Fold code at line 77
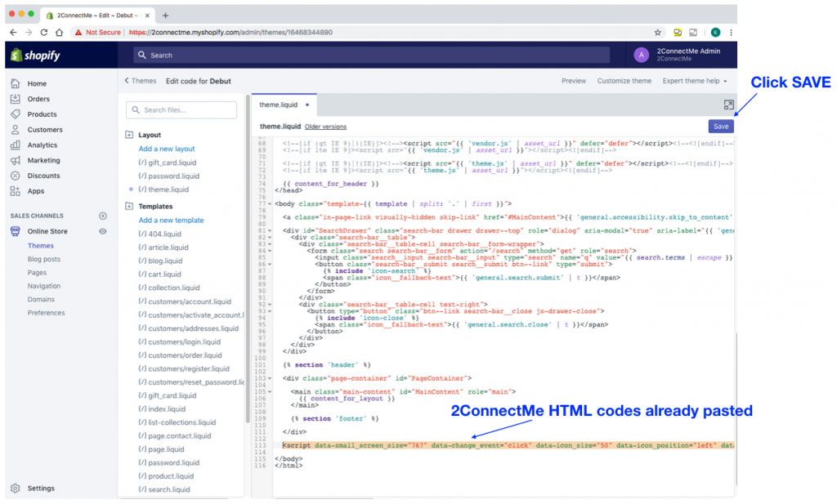The height and width of the screenshot is (504, 837). click(x=270, y=203)
